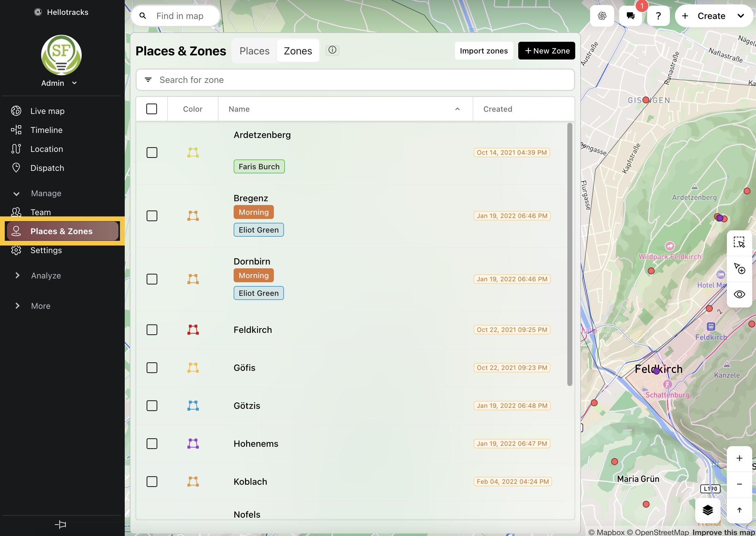This screenshot has height=536, width=756.
Task: Open the map layers picker at bottom right
Action: pyautogui.click(x=708, y=511)
